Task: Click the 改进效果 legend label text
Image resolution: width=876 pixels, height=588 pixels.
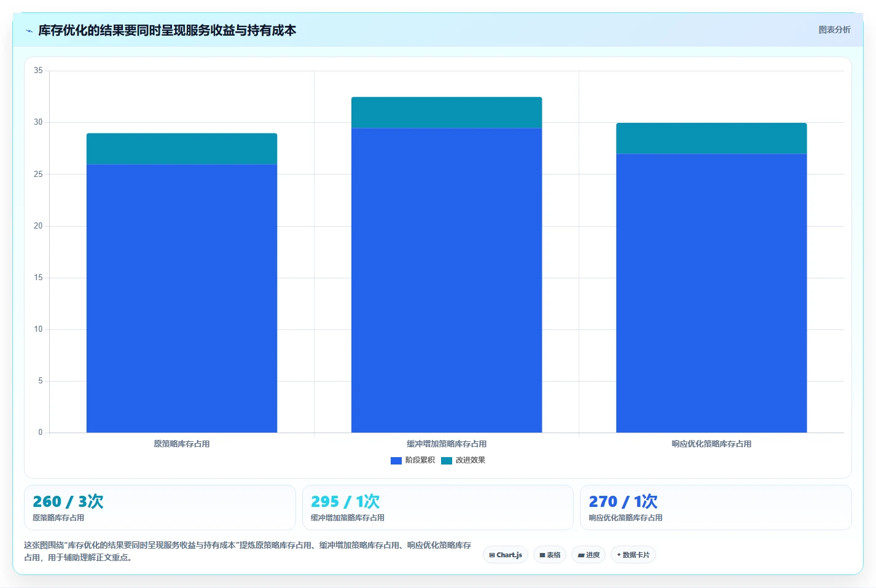Action: point(470,460)
